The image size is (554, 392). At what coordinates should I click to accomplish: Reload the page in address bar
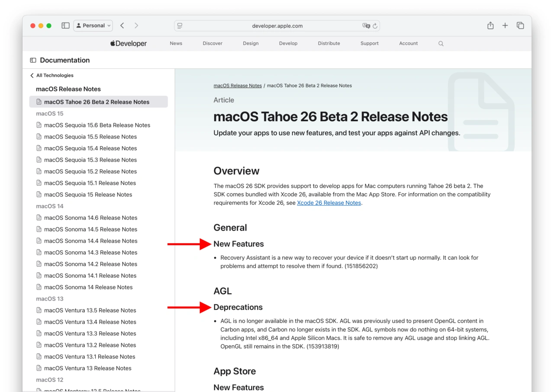375,26
